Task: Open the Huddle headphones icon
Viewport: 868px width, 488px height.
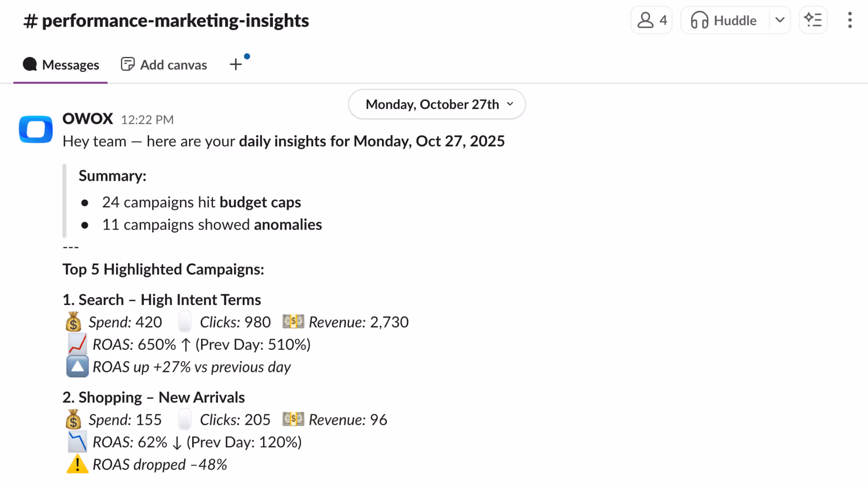Action: click(x=699, y=20)
